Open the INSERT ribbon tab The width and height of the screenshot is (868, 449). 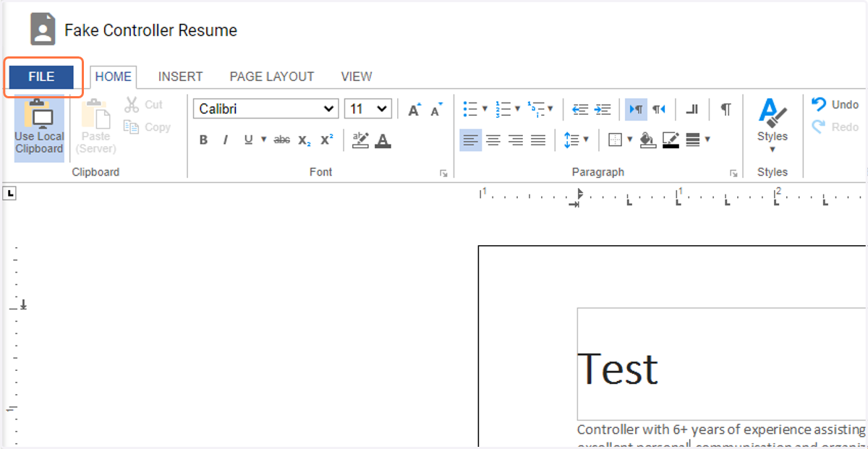coord(180,77)
